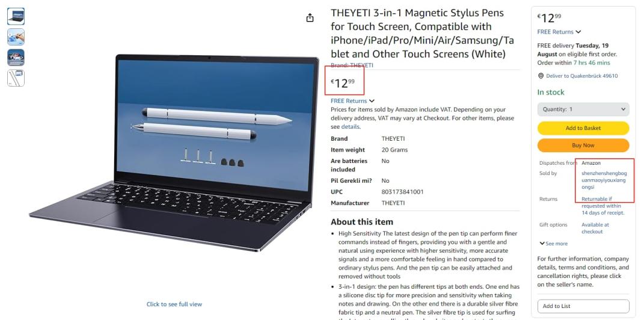Viewport: 644px width, 320px height.
Task: Click the VAT details link
Action: [351, 126]
